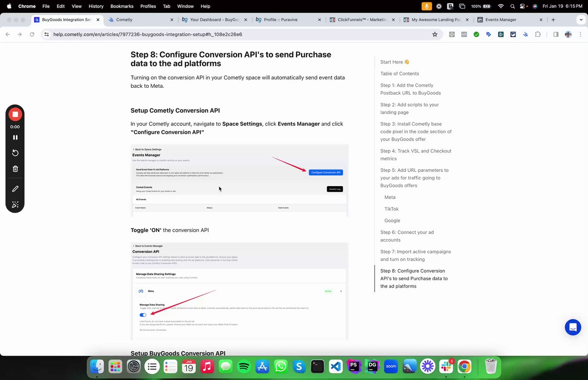Delete the recording with the trash icon

(15, 169)
